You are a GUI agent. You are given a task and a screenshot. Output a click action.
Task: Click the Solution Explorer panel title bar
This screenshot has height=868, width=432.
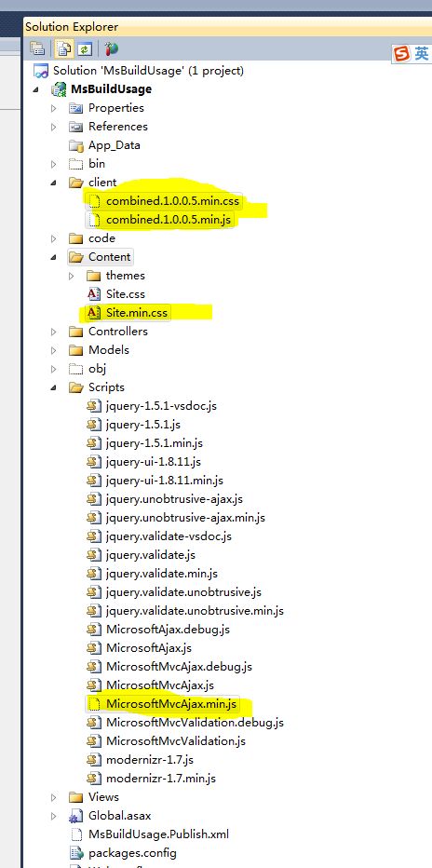click(228, 26)
